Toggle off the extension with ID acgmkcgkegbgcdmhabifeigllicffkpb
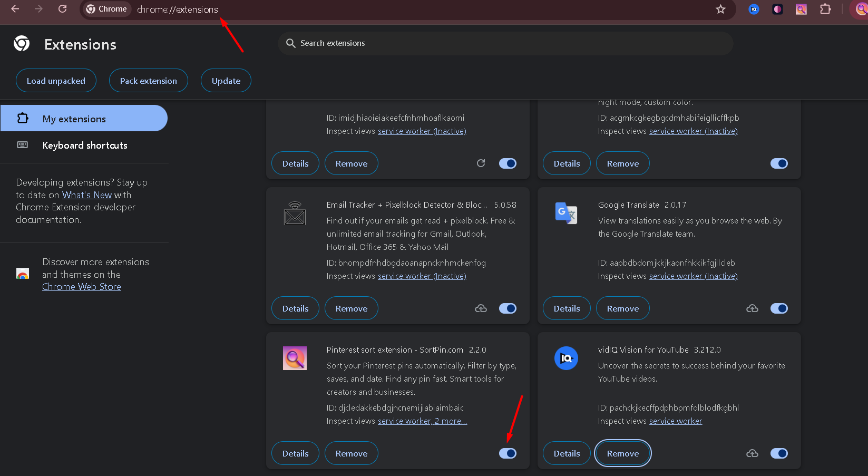This screenshot has width=868, height=476. (x=779, y=163)
